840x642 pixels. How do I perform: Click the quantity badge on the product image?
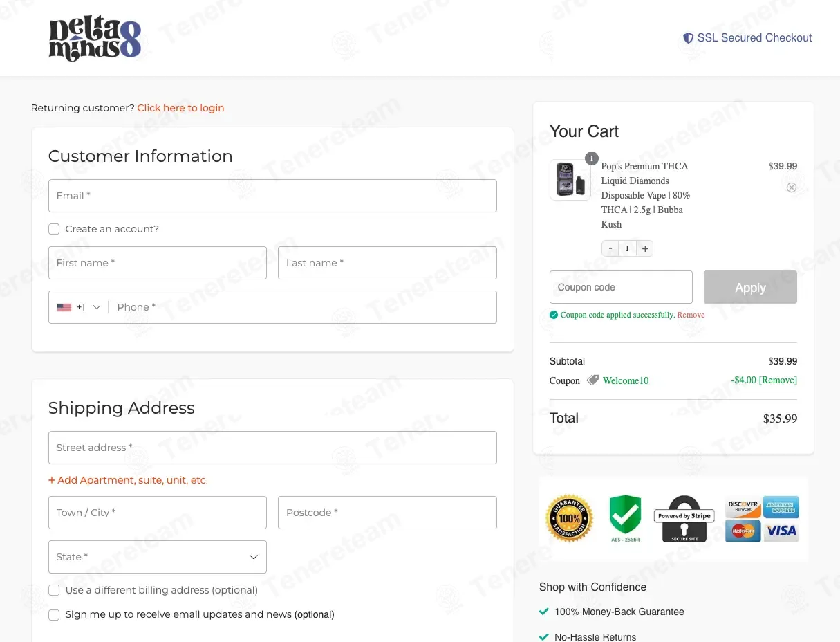click(x=591, y=158)
